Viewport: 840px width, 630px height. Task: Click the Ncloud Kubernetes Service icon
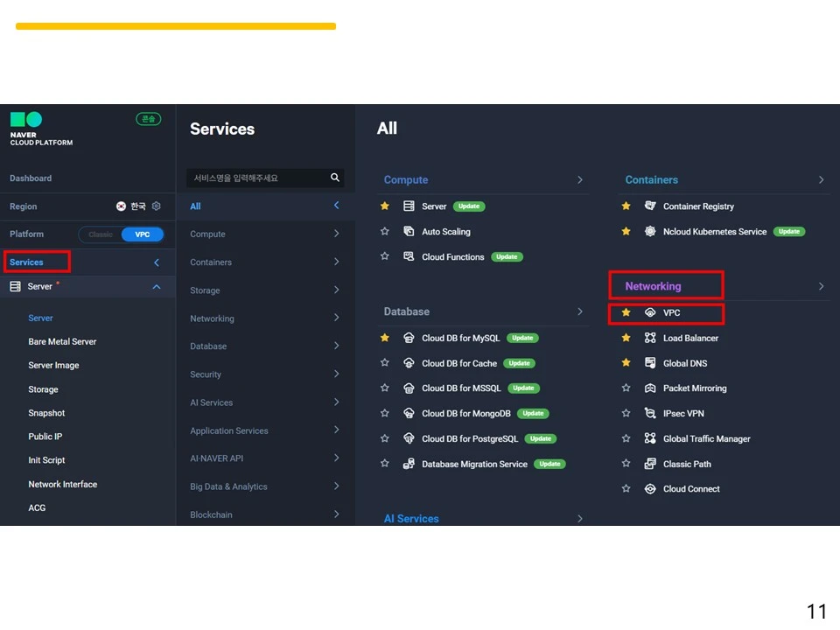[x=650, y=231]
